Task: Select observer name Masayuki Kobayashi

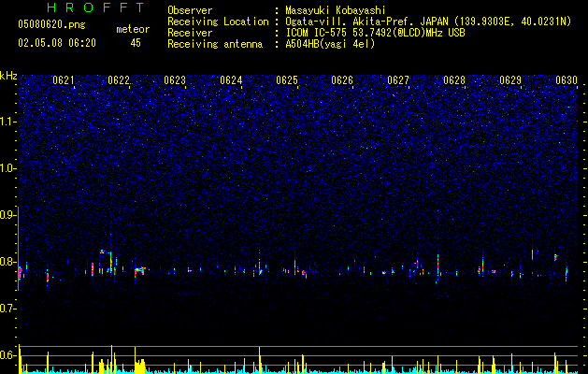Action: click(x=336, y=10)
